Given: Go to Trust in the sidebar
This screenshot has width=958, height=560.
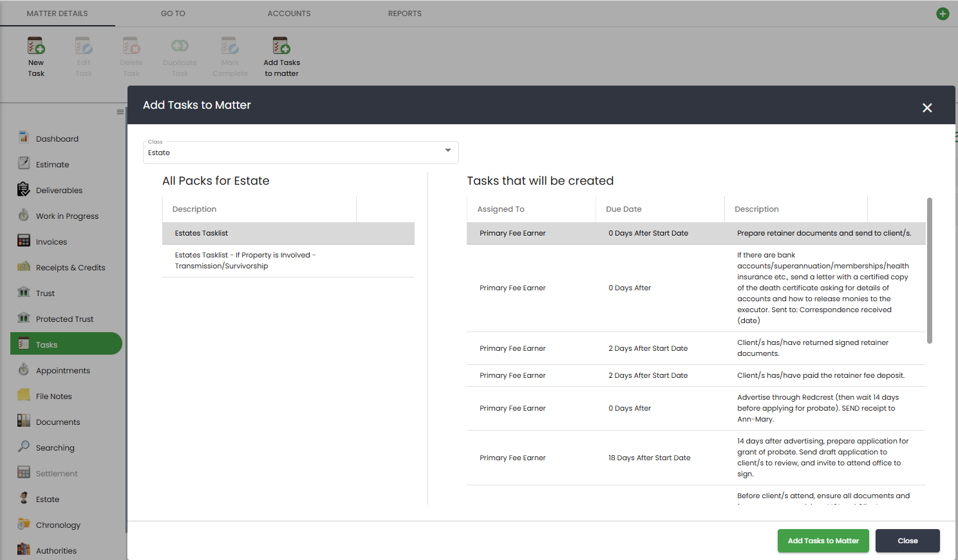Looking at the screenshot, I should coord(45,294).
